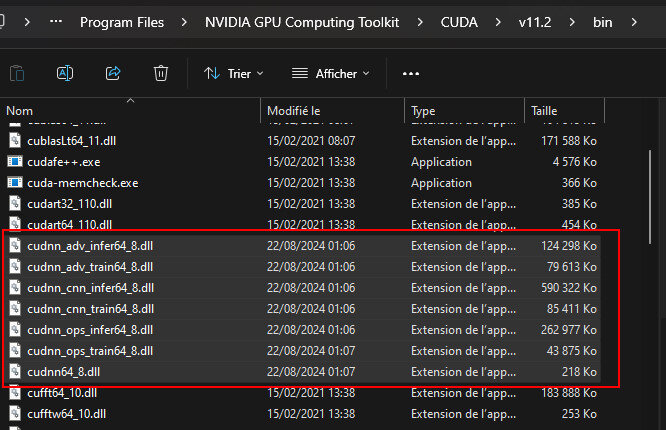Click the chevron after the CUDA breadcrumb
This screenshot has height=430, width=666.
496,22
